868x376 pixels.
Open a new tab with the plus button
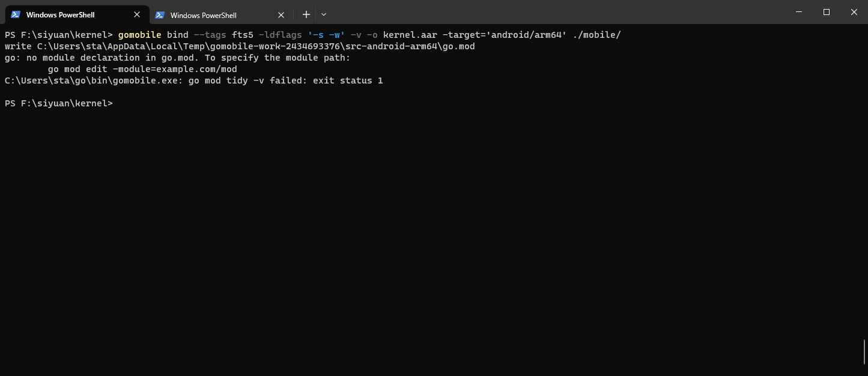(306, 14)
